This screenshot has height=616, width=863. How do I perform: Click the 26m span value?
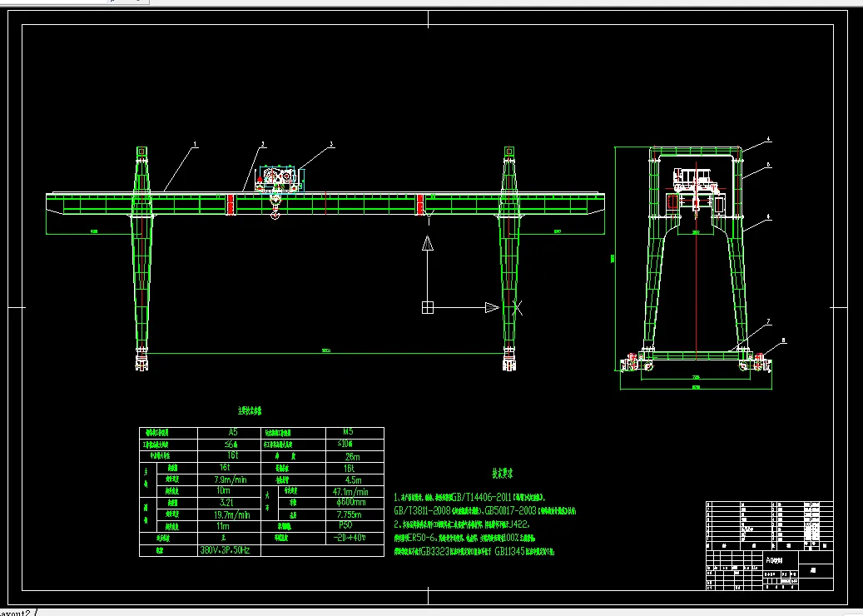point(352,456)
